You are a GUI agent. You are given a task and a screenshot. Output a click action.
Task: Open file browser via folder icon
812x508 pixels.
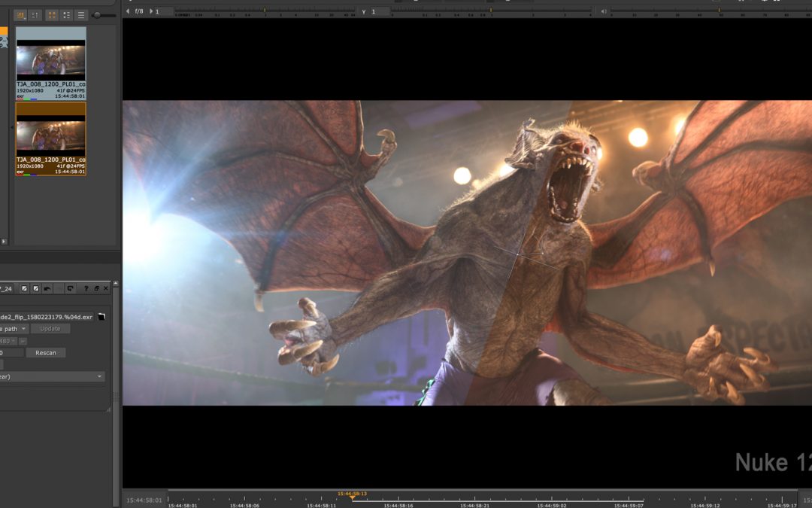click(x=101, y=317)
